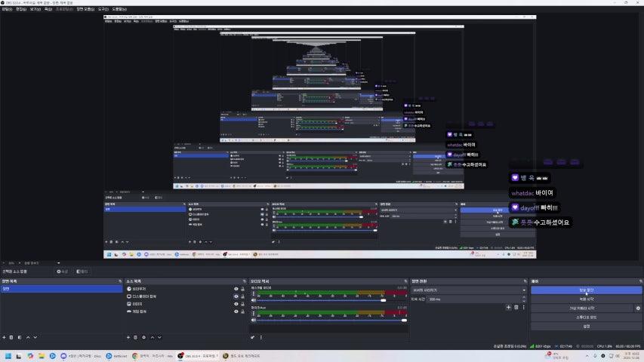Open source 속성 properties button in source toolbar

(63, 271)
